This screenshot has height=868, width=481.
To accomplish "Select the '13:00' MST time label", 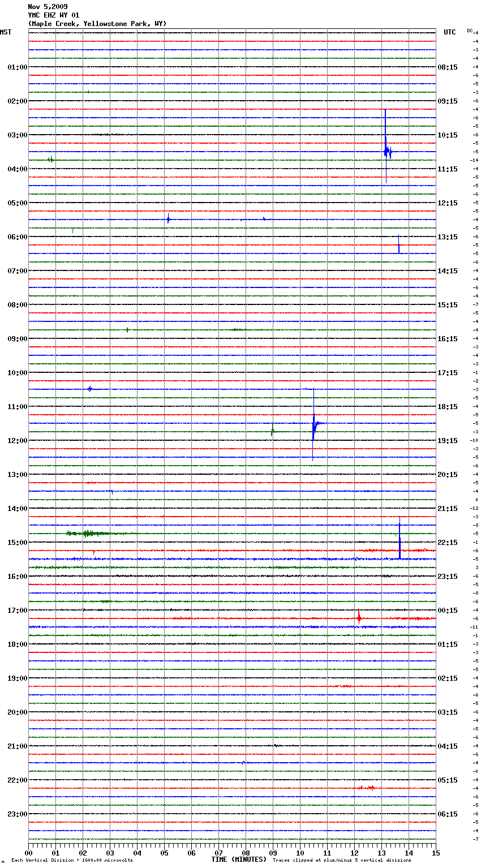I will click(x=18, y=475).
